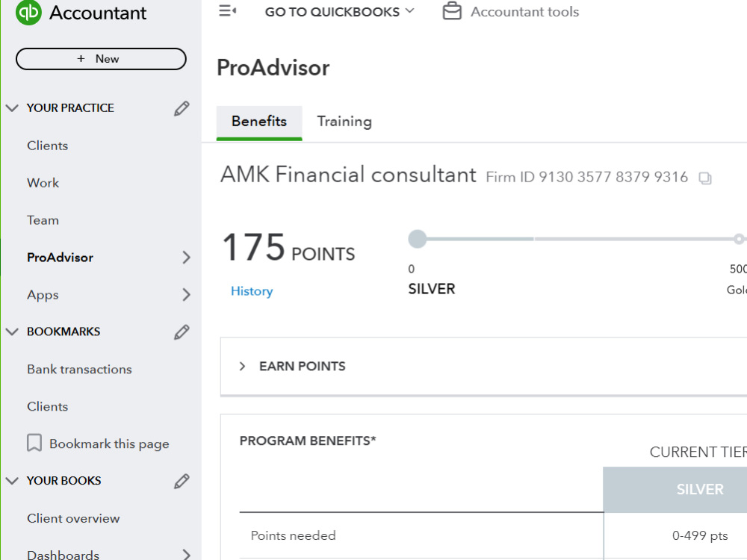This screenshot has width=747, height=560.
Task: Edit Bookmarks section with pencil icon
Action: coord(182,332)
